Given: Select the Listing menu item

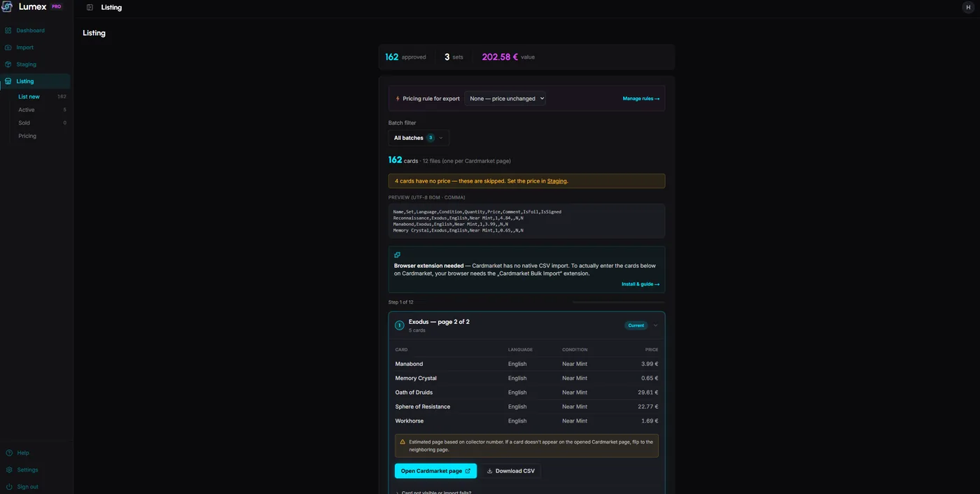Looking at the screenshot, I should coord(36,81).
